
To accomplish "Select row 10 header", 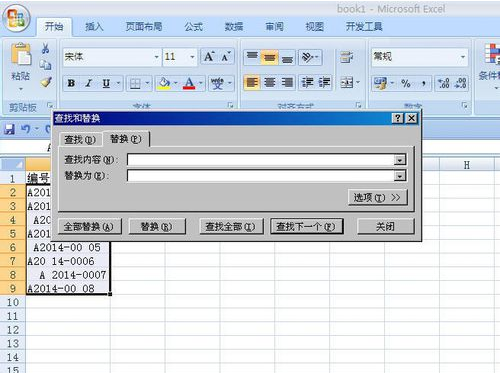I will [13, 302].
